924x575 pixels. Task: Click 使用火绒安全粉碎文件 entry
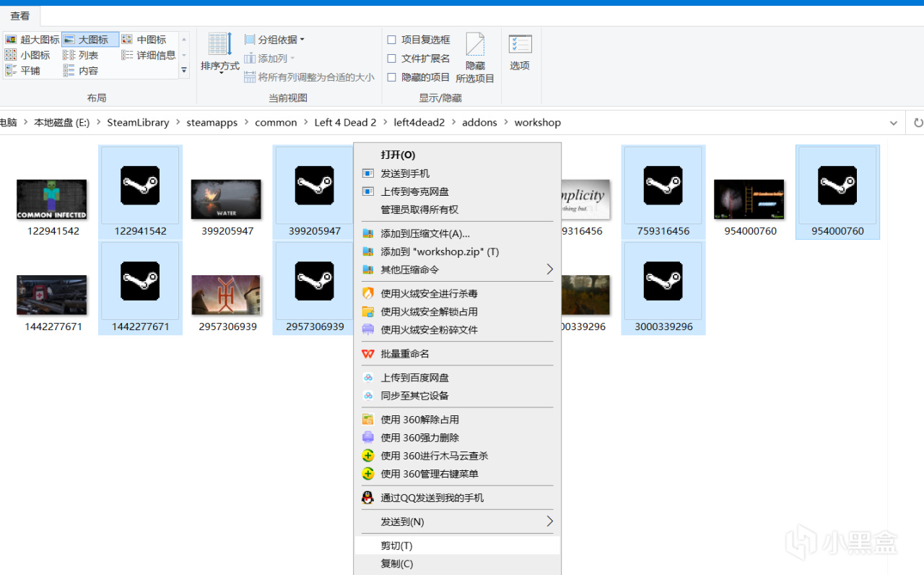point(457,329)
